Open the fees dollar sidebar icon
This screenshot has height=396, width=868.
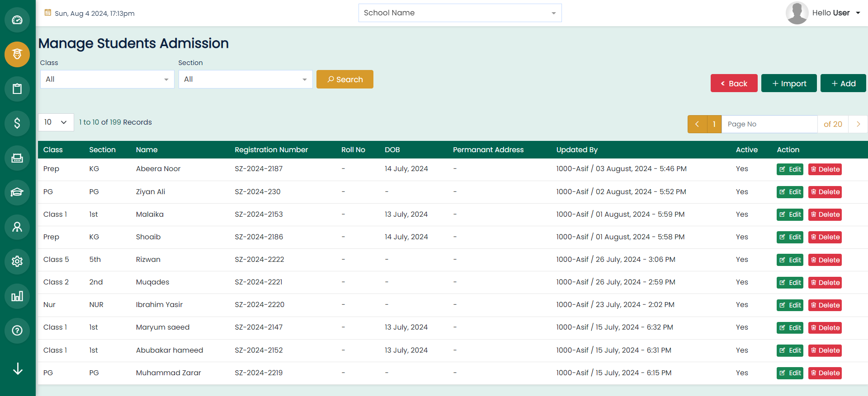point(17,123)
